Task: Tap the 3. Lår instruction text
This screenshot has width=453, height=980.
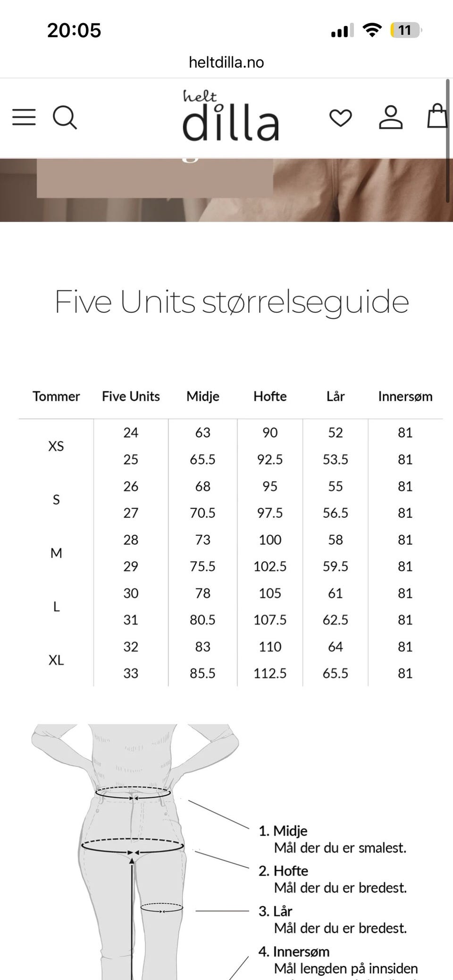Action: click(333, 919)
